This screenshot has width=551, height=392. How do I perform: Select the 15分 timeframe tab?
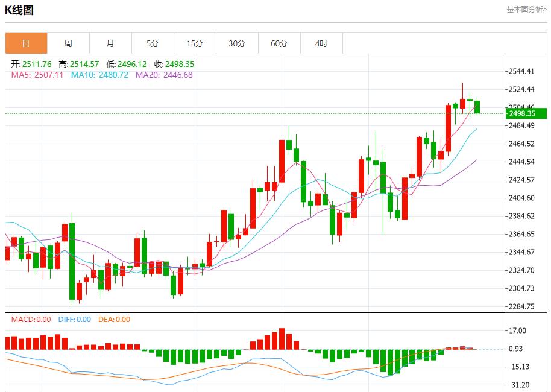click(x=195, y=43)
